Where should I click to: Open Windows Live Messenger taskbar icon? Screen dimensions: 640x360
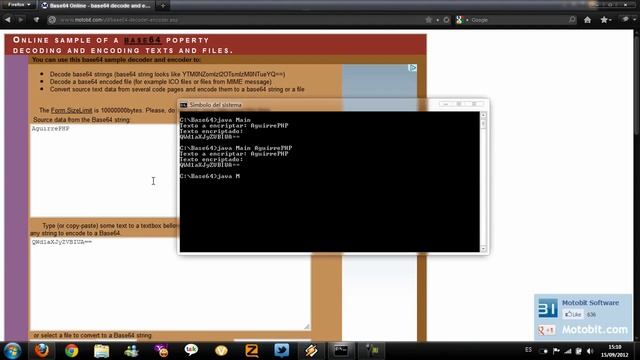tap(131, 351)
